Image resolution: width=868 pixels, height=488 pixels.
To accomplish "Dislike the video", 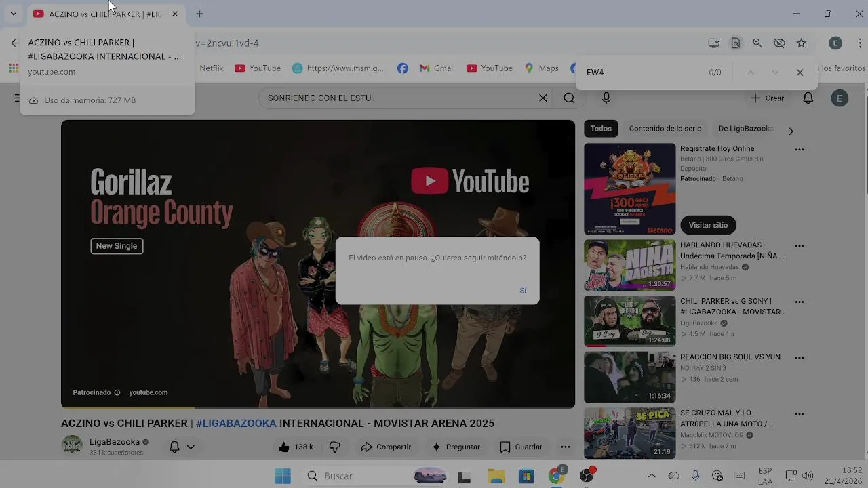I will pyautogui.click(x=334, y=447).
